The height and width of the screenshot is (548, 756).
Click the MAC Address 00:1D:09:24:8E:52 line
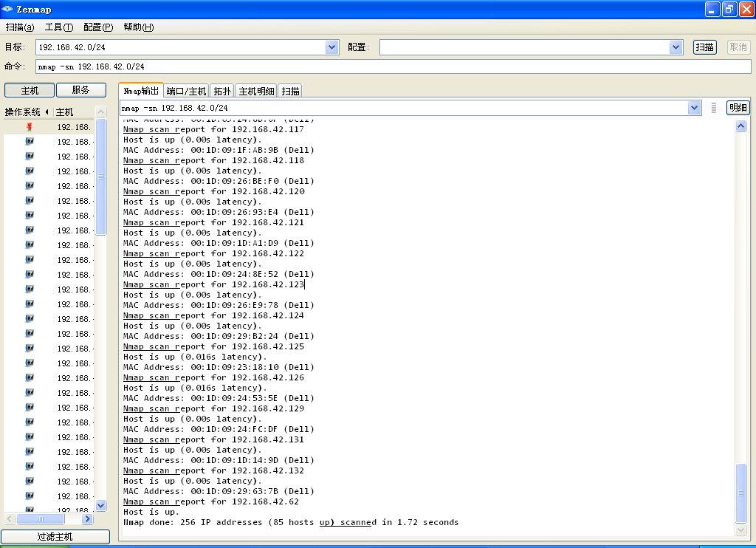tap(219, 274)
